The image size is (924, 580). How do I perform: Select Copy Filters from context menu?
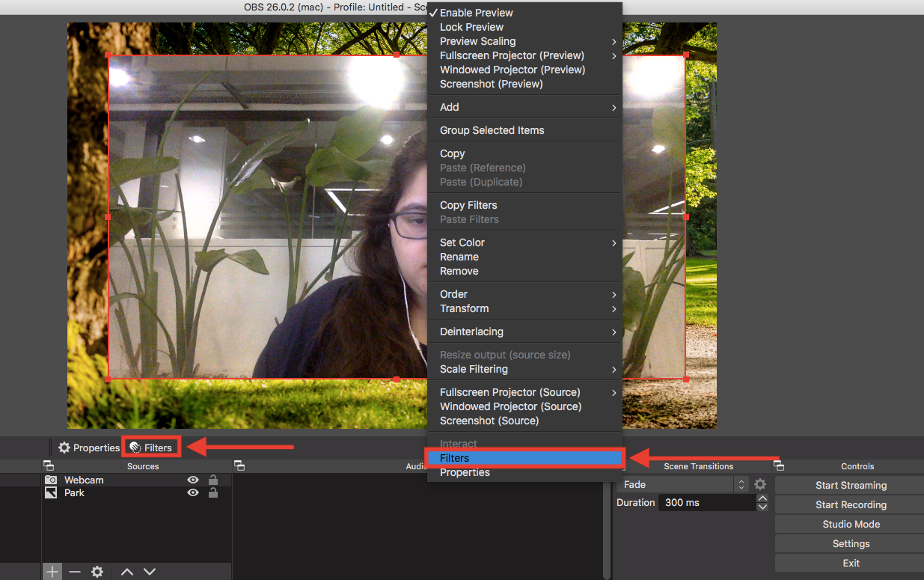pos(468,205)
